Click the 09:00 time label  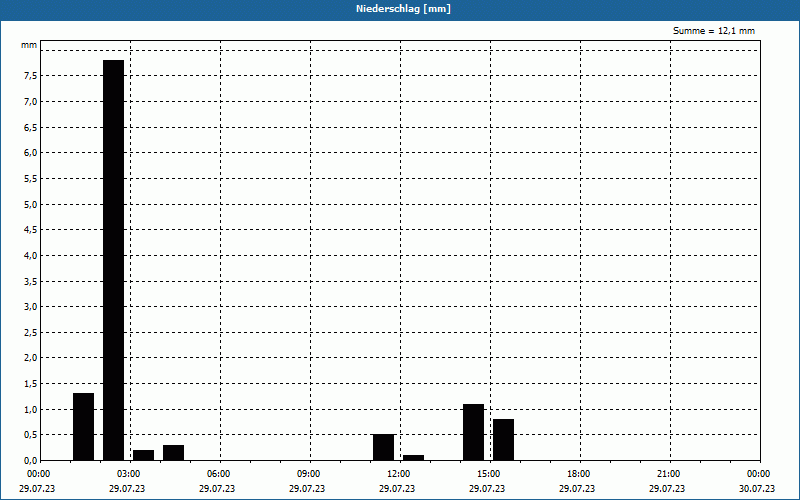[309, 474]
